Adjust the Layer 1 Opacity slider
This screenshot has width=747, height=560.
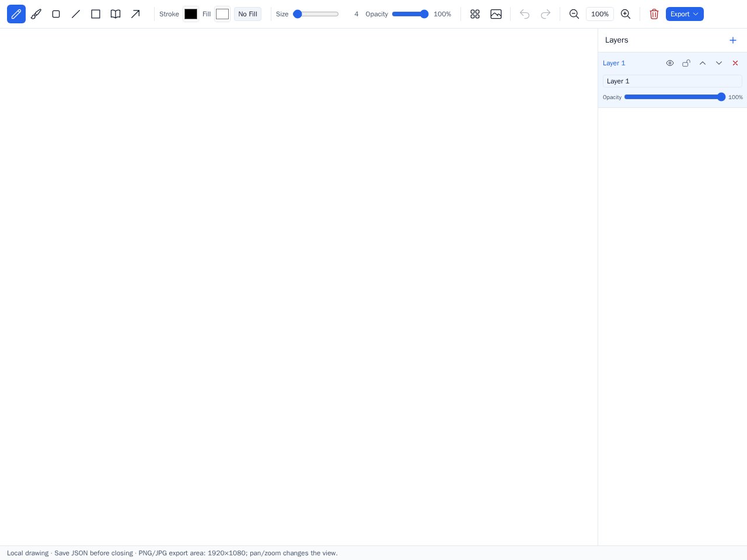click(x=675, y=97)
